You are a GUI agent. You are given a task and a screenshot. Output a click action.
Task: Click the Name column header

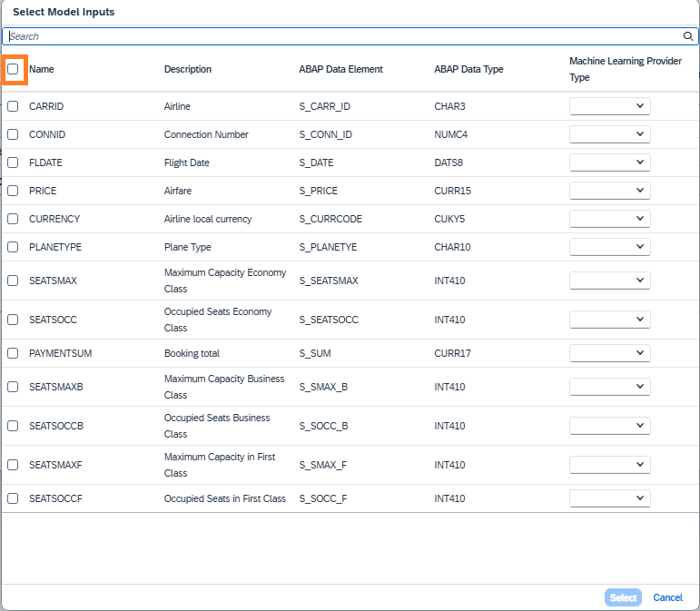click(x=42, y=69)
